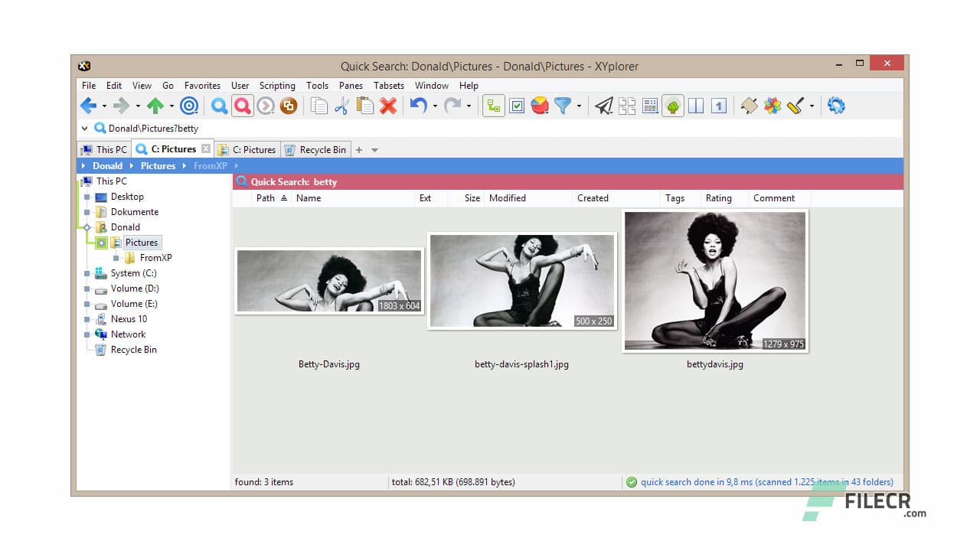Enable checkbox selection mode
Image resolution: width=980 pixels, height=551 pixels.
tap(516, 106)
